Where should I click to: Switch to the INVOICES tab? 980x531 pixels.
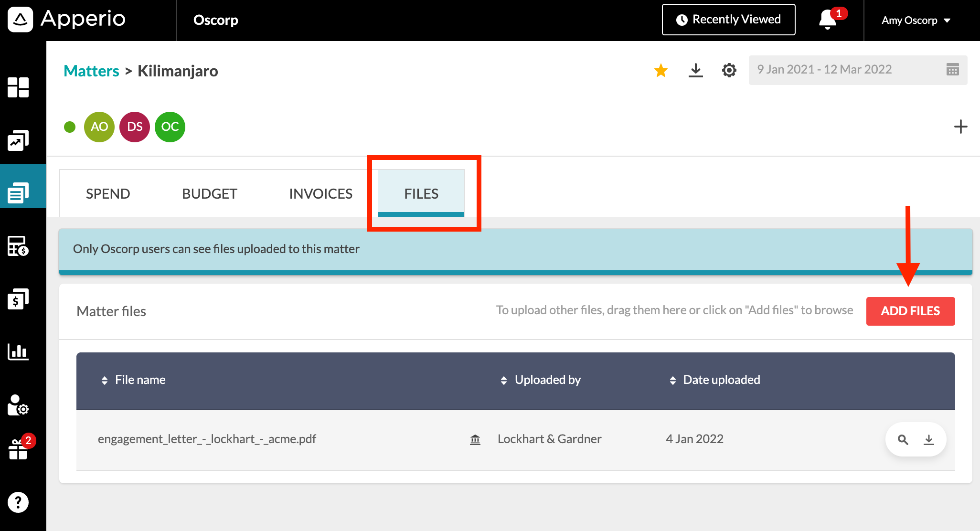[x=321, y=193]
